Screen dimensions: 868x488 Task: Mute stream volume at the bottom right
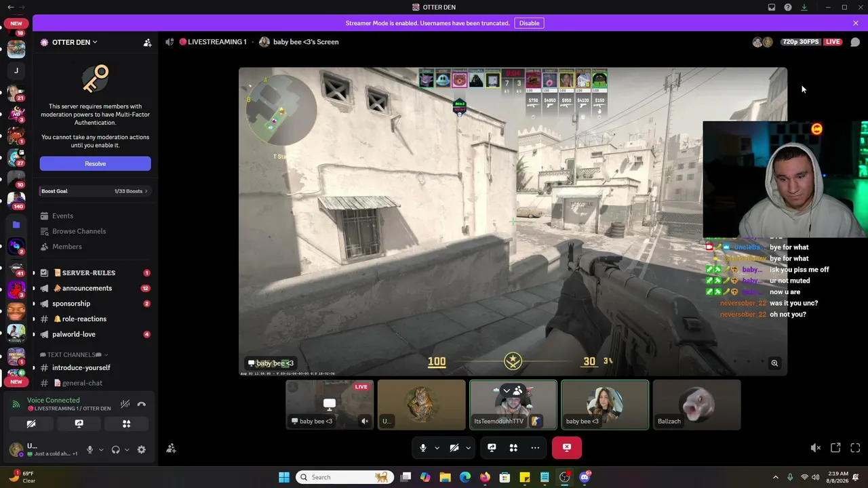(x=816, y=448)
